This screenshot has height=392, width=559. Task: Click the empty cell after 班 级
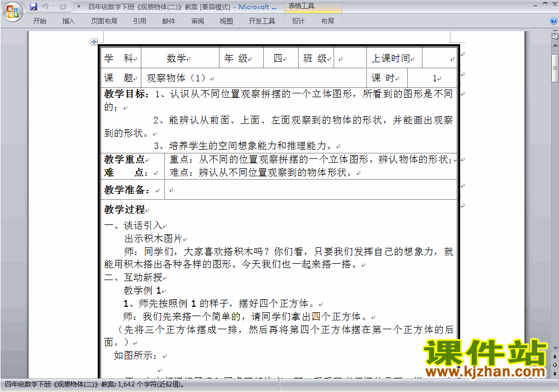coord(350,58)
